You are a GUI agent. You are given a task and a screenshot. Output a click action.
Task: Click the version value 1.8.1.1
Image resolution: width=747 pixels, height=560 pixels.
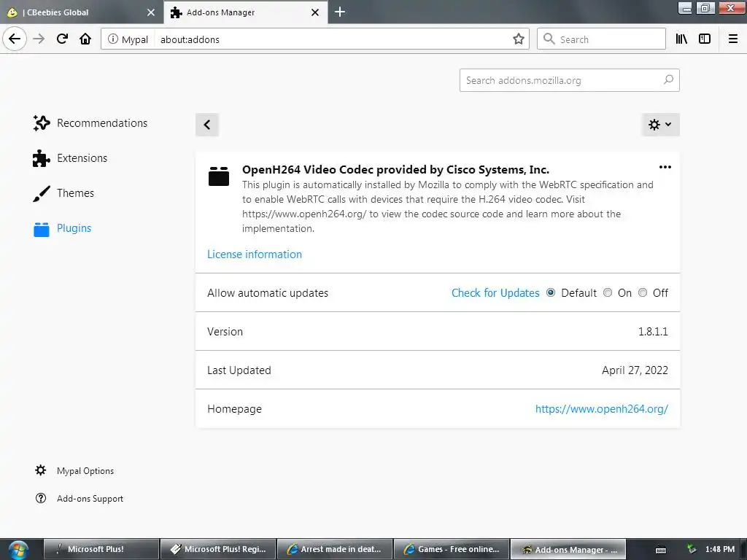click(653, 332)
